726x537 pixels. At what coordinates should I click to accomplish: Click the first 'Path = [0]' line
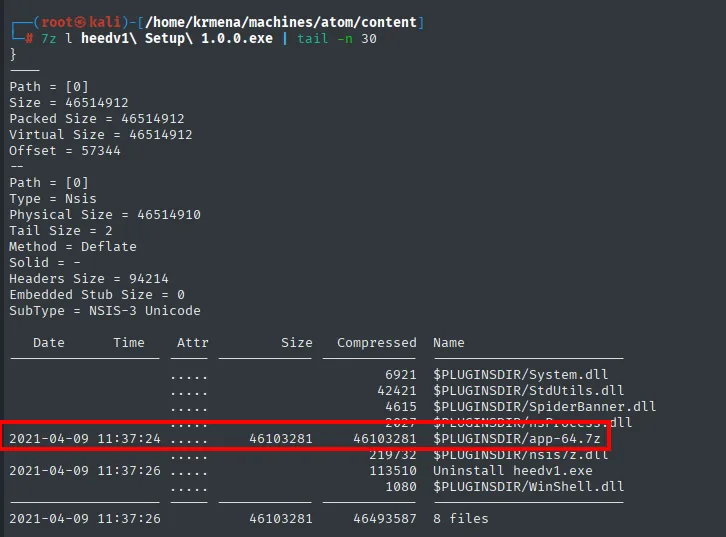coord(49,87)
